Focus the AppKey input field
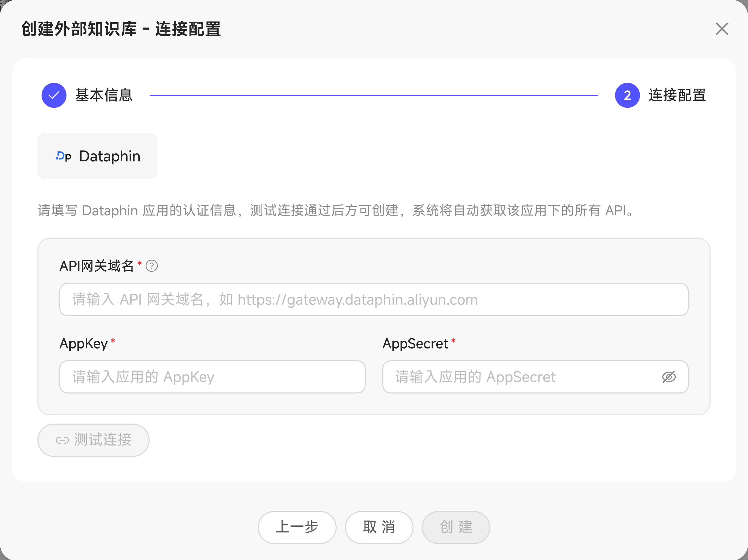This screenshot has width=748, height=560. click(x=212, y=377)
